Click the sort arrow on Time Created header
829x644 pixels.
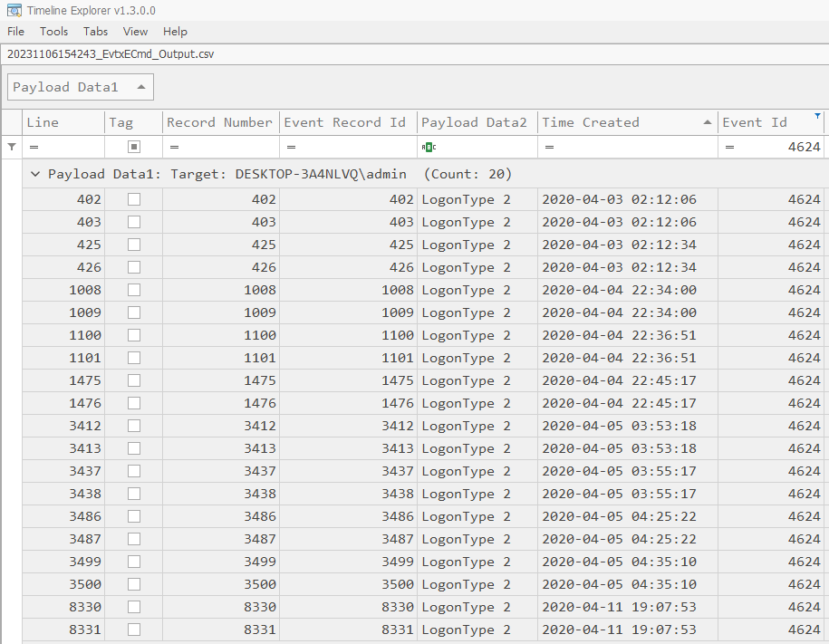coord(708,122)
